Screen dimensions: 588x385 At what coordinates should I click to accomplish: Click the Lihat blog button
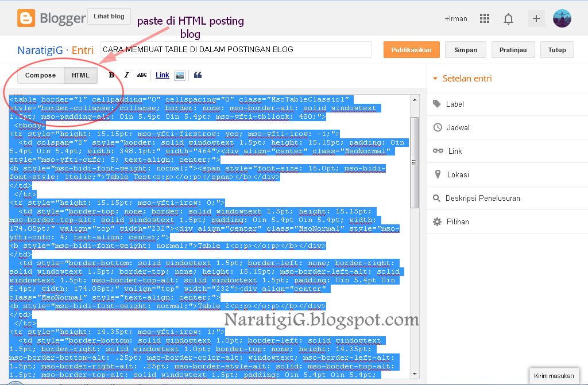(x=109, y=17)
